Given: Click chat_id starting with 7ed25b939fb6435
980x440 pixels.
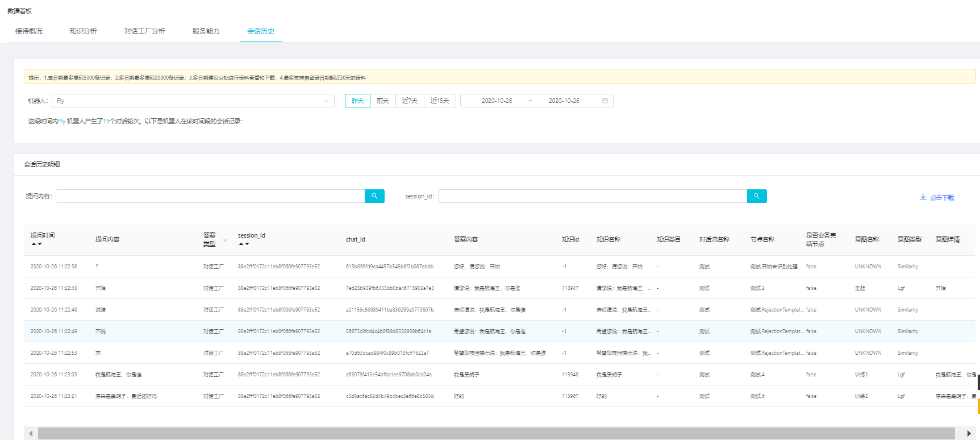Looking at the screenshot, I should click(390, 288).
